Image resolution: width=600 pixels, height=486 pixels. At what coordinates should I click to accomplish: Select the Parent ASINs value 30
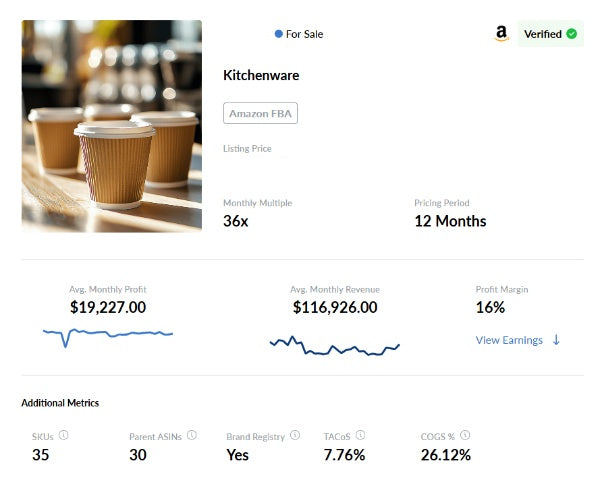(138, 455)
